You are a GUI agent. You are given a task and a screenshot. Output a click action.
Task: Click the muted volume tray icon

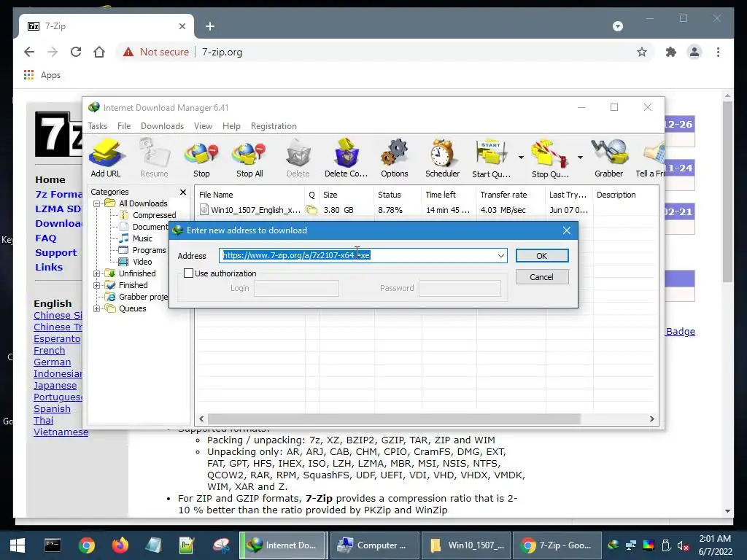(683, 545)
